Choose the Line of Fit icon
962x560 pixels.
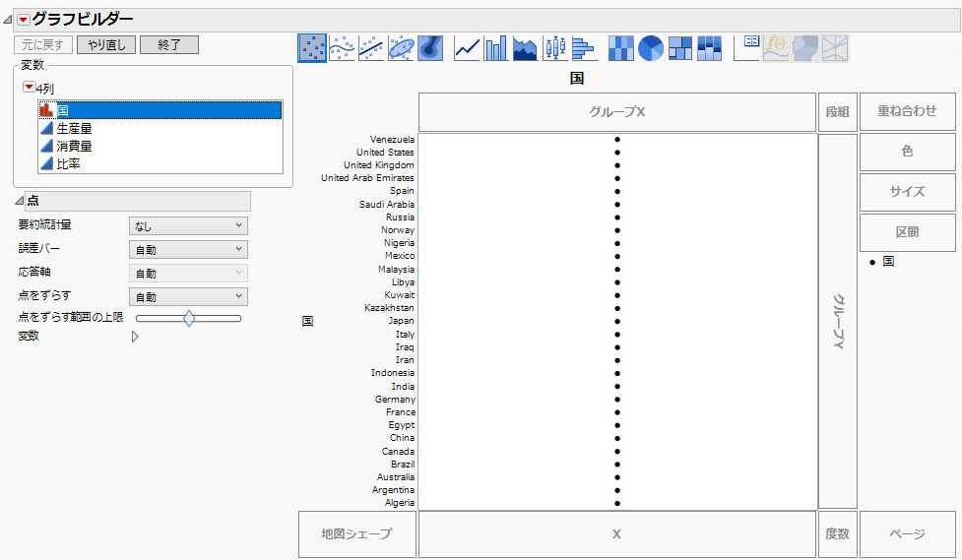point(370,47)
